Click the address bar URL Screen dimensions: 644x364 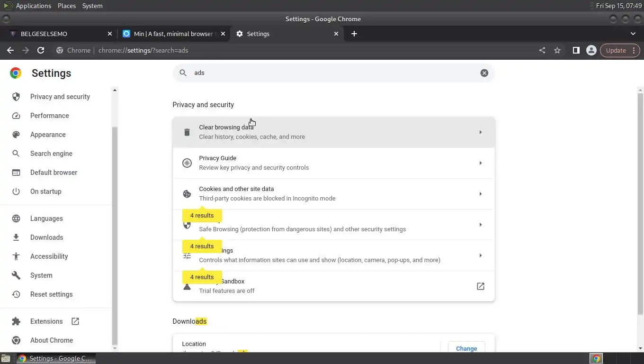[143, 50]
